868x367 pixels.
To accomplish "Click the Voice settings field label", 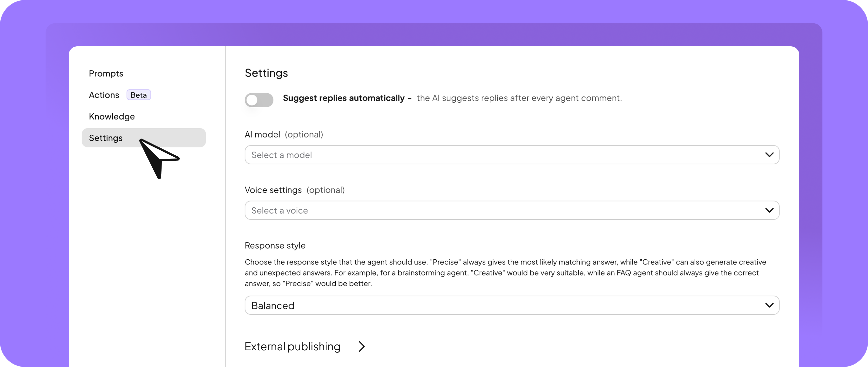I will pyautogui.click(x=273, y=190).
